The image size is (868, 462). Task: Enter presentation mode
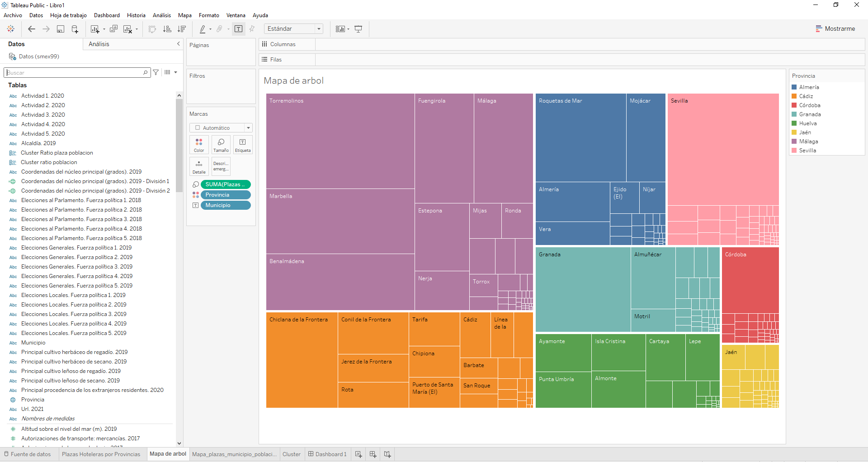point(359,28)
